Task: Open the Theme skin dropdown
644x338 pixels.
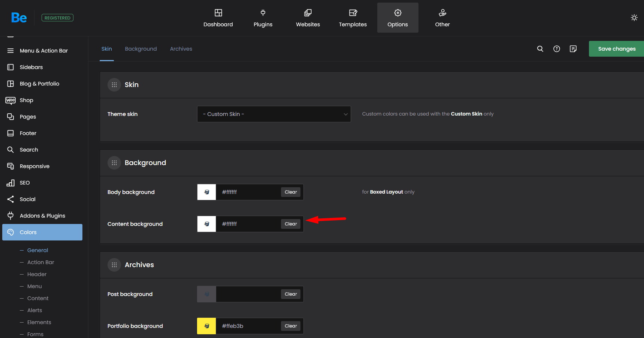Action: tap(274, 114)
